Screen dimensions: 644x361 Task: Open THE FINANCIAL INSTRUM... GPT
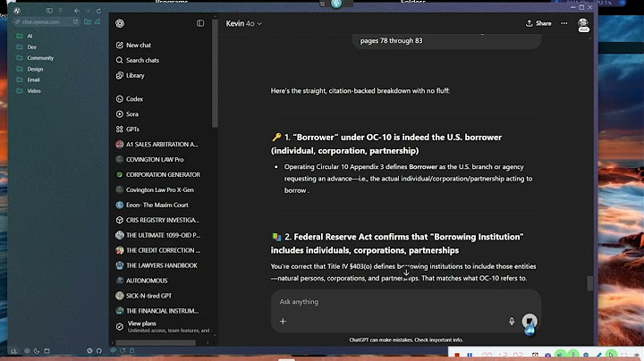(x=157, y=311)
